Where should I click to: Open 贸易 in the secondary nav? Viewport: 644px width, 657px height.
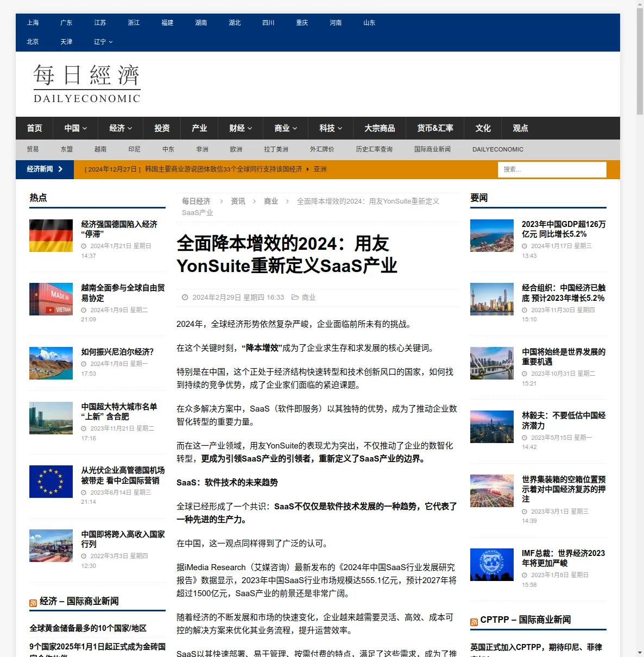click(x=33, y=149)
